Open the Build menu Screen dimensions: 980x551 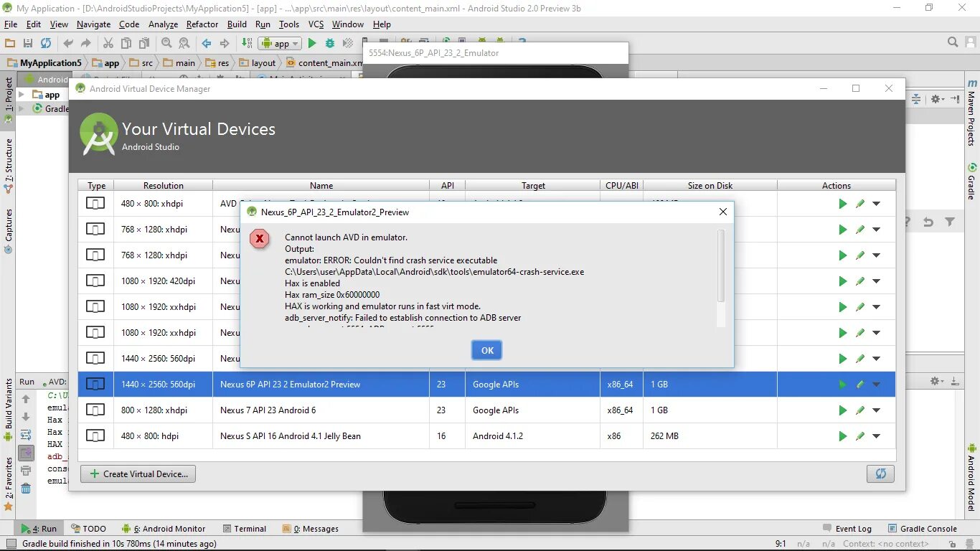pos(237,24)
